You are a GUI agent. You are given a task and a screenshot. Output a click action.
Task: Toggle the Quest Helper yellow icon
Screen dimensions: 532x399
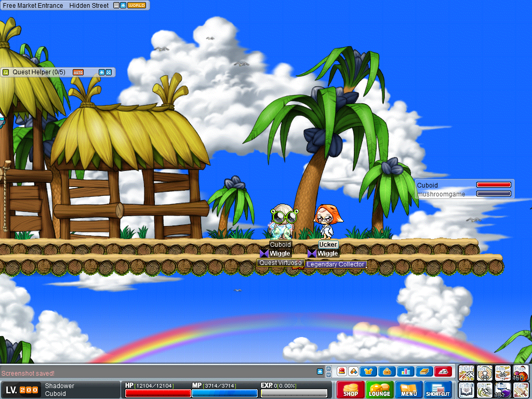coord(6,72)
